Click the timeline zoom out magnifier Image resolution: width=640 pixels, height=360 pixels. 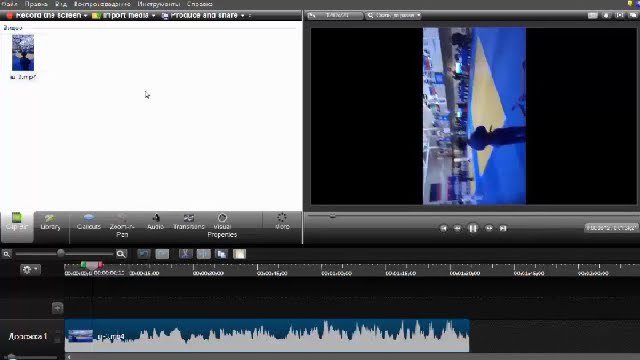[x=7, y=254]
